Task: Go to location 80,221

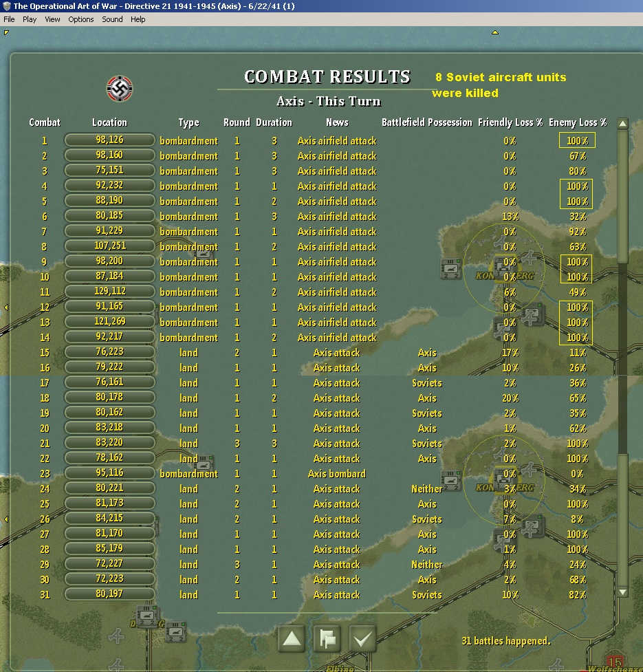Action: 109,488
